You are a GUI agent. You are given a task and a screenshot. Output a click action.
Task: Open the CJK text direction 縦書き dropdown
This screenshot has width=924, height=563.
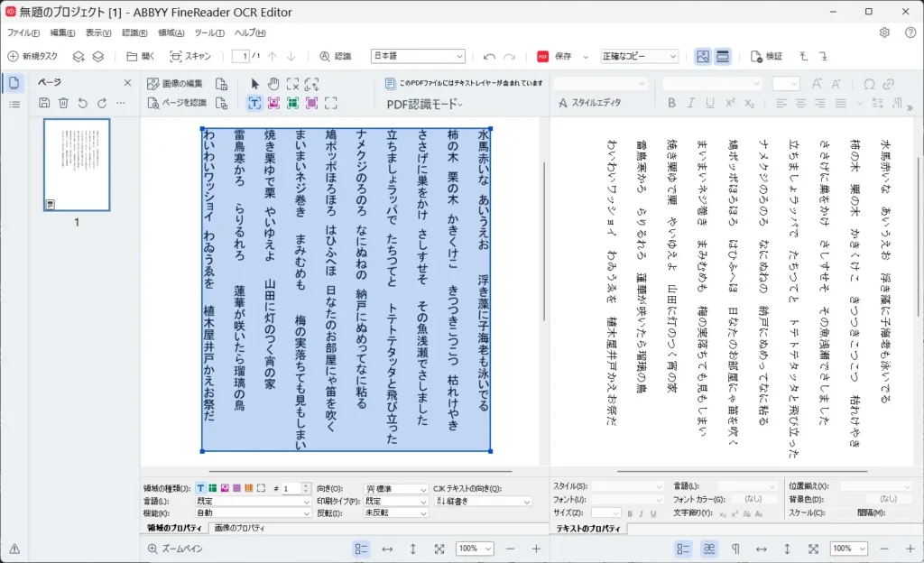483,501
